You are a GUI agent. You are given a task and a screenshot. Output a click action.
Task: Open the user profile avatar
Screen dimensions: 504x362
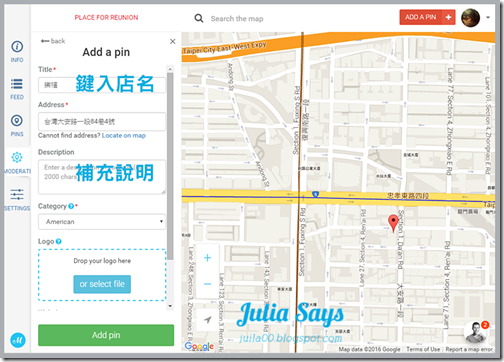pyautogui.click(x=470, y=18)
